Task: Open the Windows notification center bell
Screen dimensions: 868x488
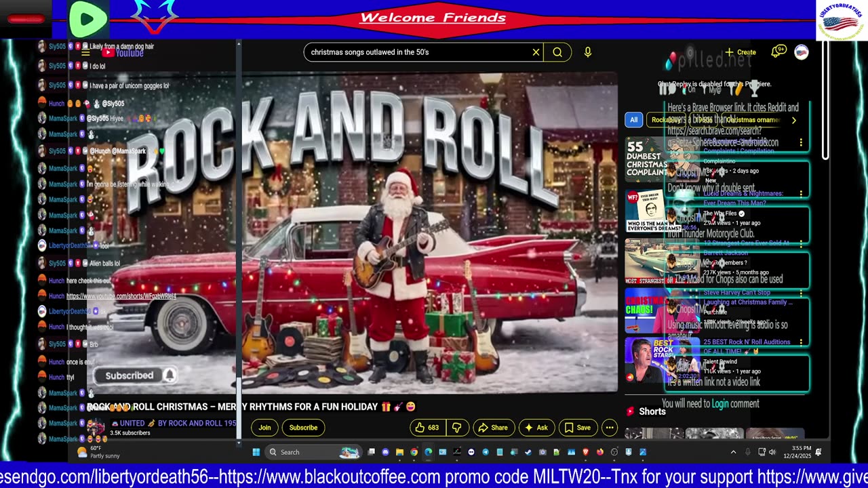Action: (818, 452)
